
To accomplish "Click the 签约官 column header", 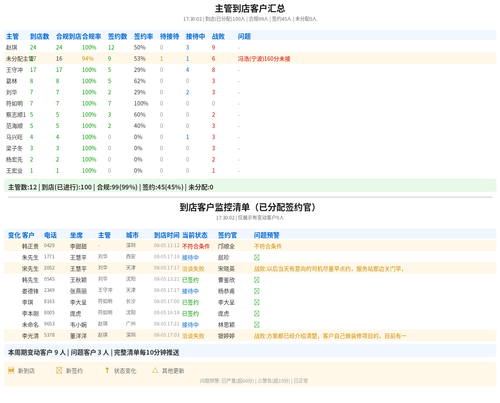I will point(227,235).
